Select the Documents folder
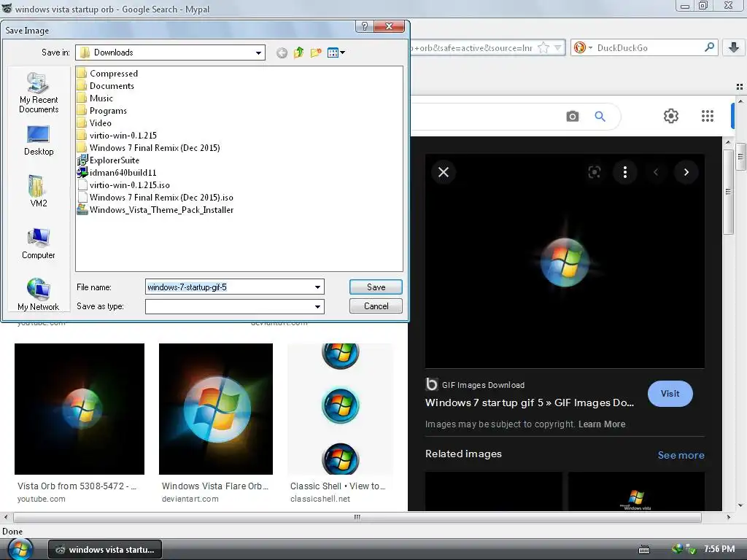This screenshot has width=747, height=560. 106,86
